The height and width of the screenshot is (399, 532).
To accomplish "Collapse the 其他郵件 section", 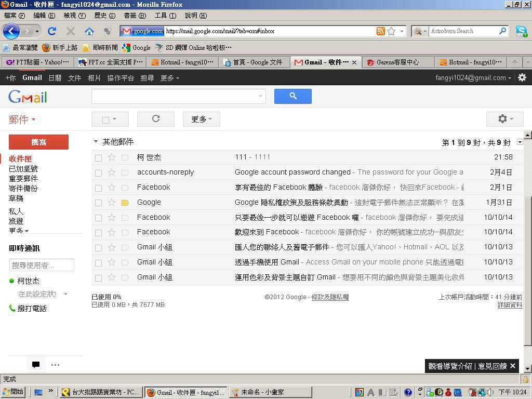I will coord(96,141).
